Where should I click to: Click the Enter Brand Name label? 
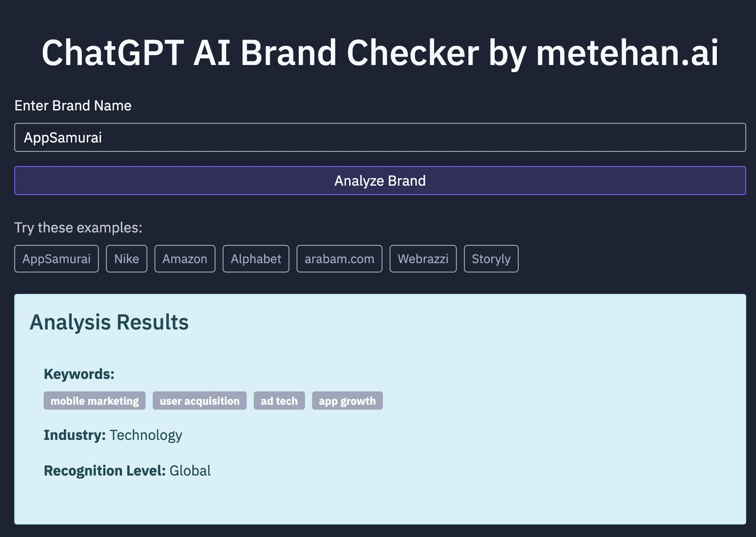click(x=73, y=106)
